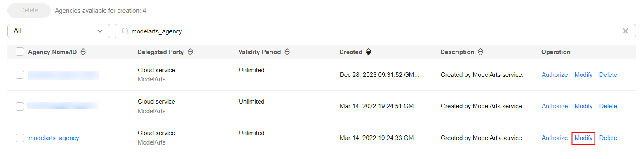The width and height of the screenshot is (644, 159).
Task: Authorize the modelarts_agency agency
Action: (x=555, y=138)
